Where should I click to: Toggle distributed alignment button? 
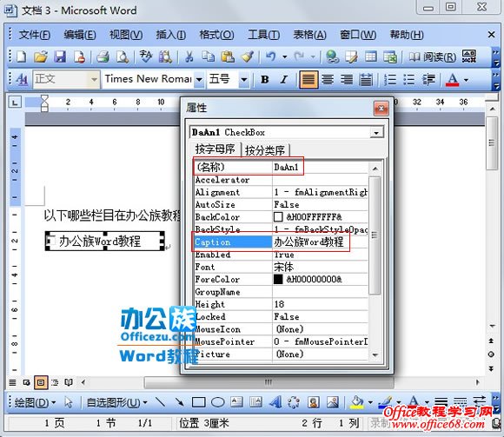366,79
